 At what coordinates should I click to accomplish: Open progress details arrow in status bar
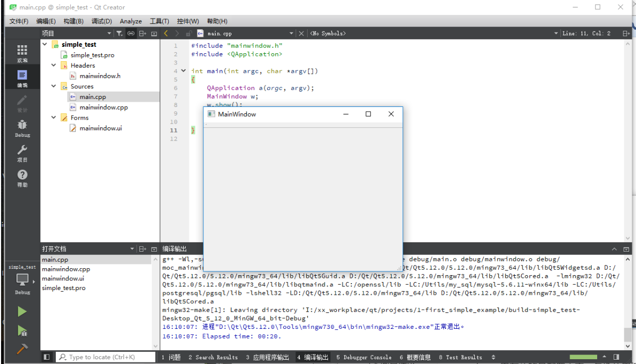click(x=605, y=357)
